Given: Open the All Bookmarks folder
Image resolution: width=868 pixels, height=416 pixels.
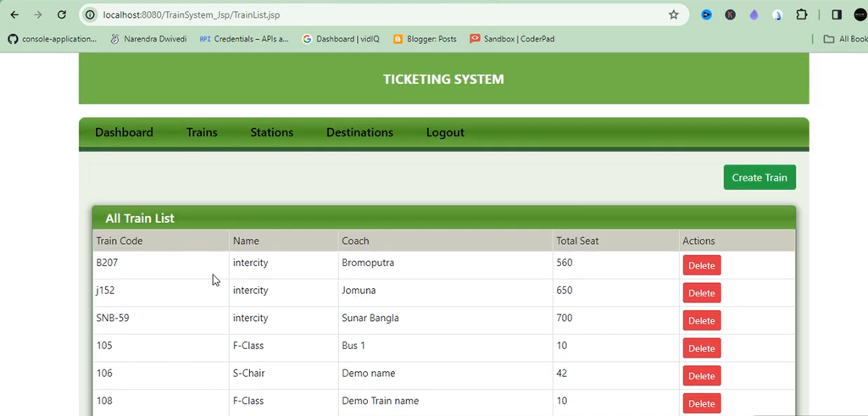Looking at the screenshot, I should 846,39.
